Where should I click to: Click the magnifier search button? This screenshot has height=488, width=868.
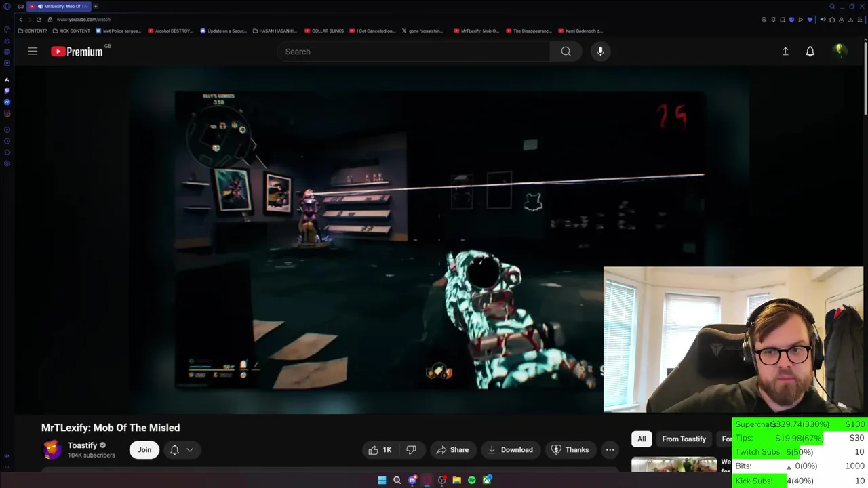point(566,52)
